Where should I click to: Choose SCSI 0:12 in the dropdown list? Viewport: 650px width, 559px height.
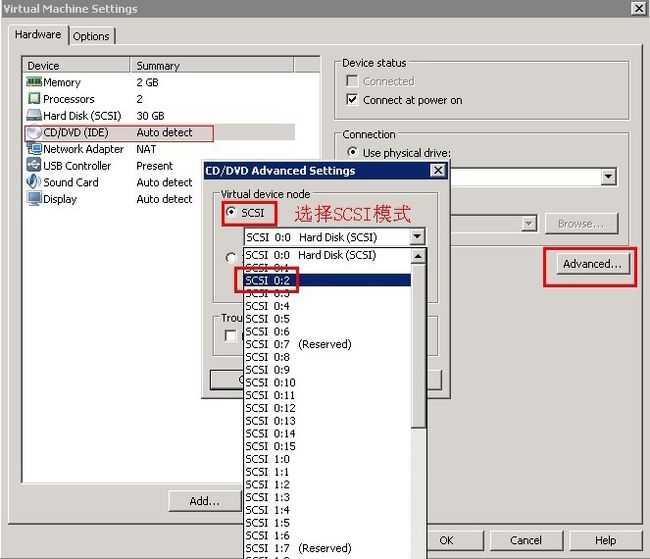tap(327, 408)
